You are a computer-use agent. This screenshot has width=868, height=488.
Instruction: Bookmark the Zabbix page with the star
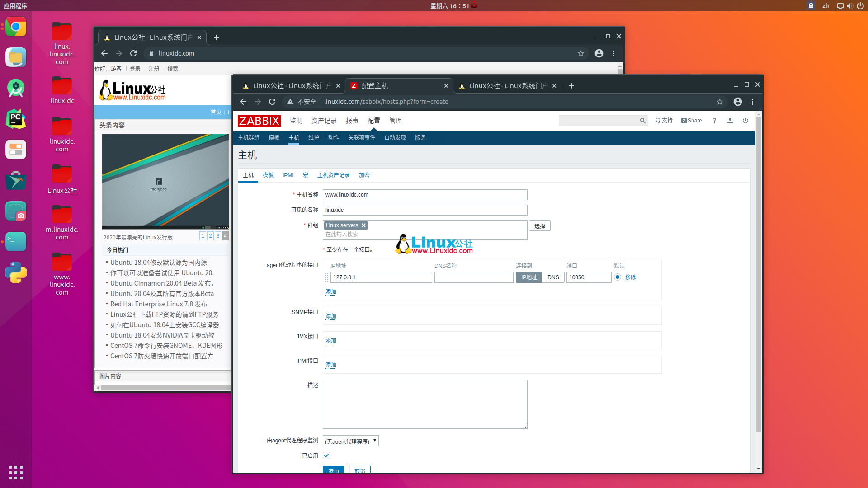click(x=720, y=102)
